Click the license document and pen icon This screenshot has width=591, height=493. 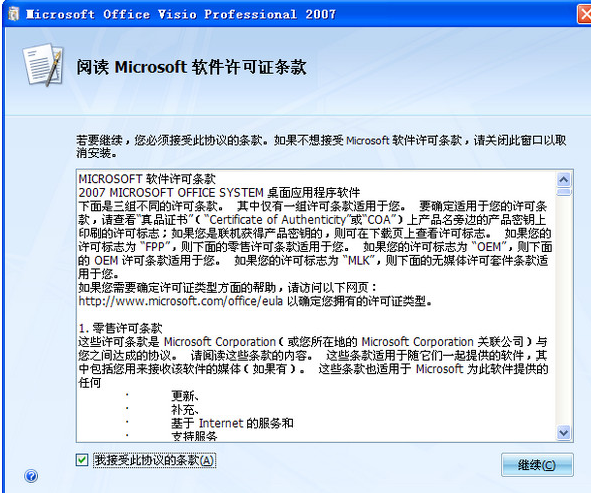coord(43,64)
